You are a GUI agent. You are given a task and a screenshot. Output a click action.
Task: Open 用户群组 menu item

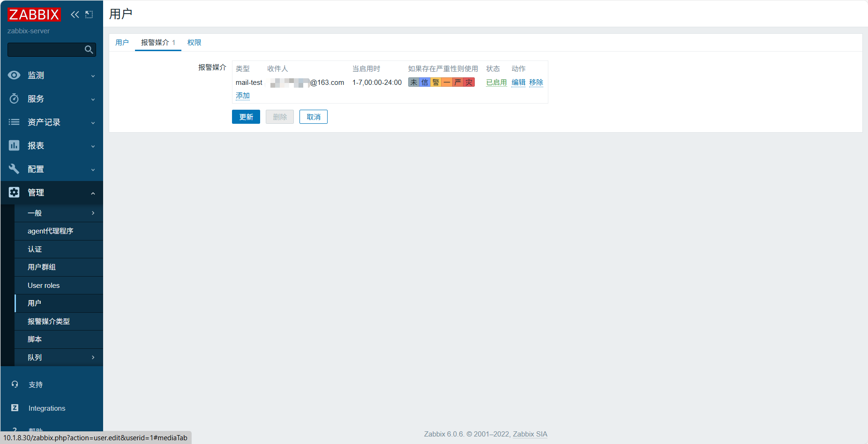[x=59, y=267]
